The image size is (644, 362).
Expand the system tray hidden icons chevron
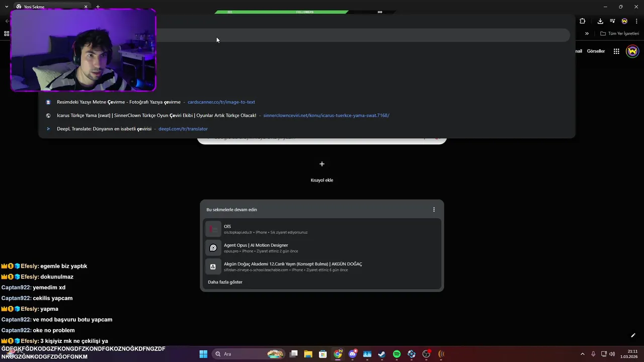click(x=583, y=354)
